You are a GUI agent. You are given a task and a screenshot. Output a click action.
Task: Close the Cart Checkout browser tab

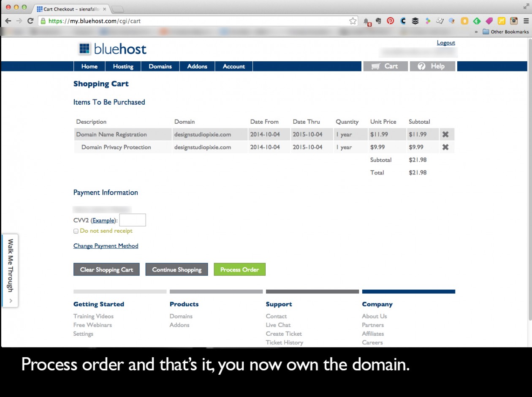coord(105,9)
